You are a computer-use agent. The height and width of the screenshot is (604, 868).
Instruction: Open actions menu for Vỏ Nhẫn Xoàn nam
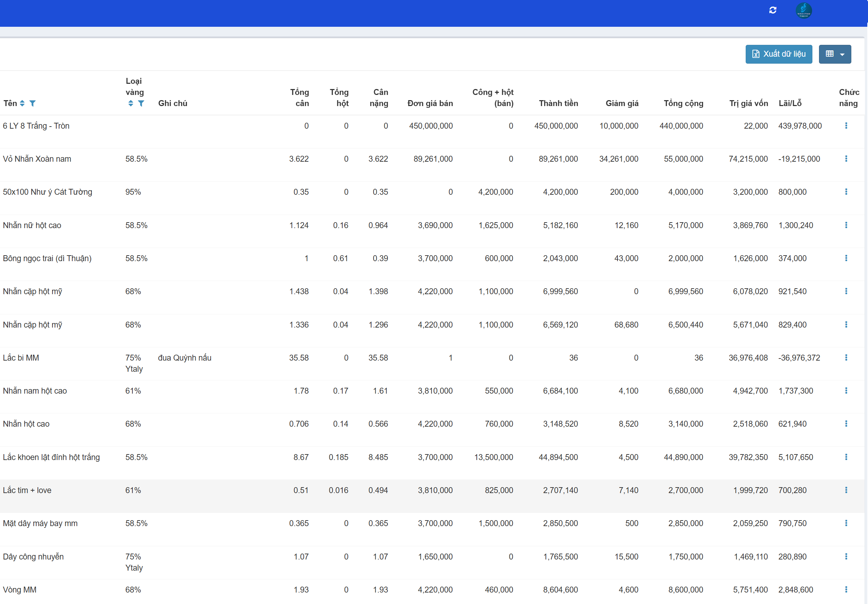coord(846,159)
